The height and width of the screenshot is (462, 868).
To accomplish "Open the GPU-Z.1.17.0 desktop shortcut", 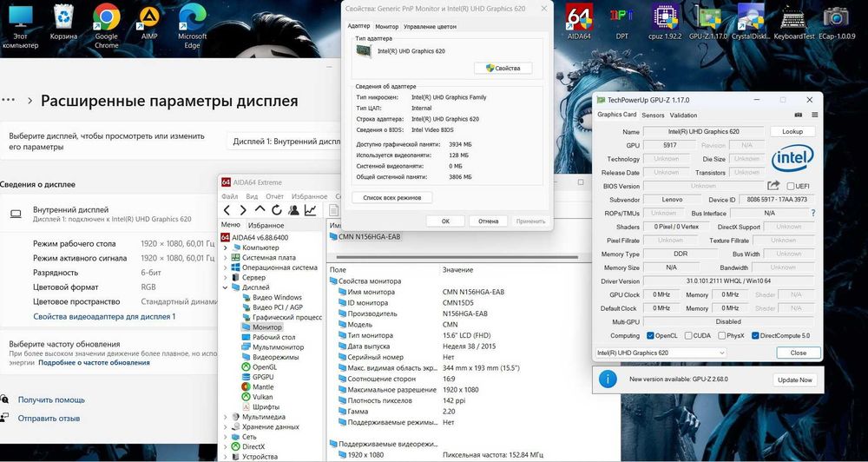I will [x=707, y=22].
